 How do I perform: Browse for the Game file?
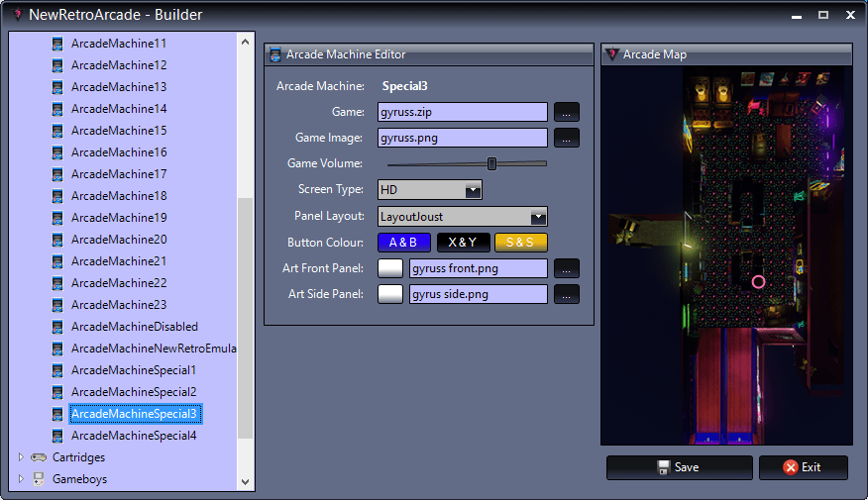(566, 112)
